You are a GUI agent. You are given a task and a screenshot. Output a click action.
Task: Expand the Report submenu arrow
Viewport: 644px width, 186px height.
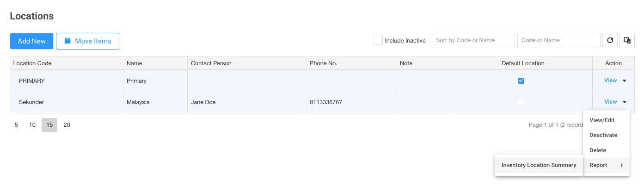(x=622, y=165)
